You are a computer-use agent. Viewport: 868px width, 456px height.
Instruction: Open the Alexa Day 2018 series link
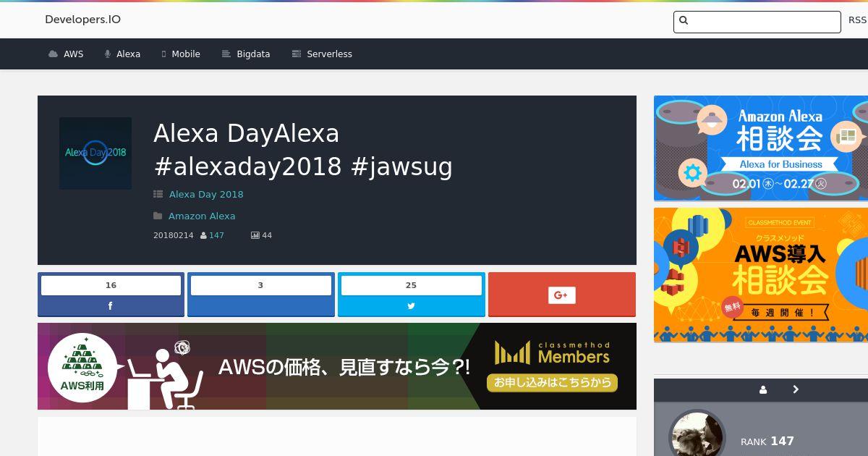(206, 194)
